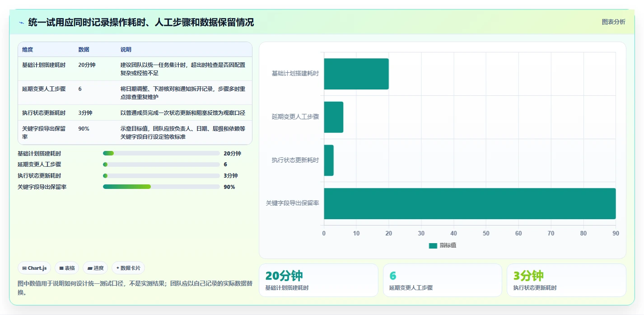644x315 pixels.
Task: Click the footnote starting 图中数值用于说明
Action: 135,288
